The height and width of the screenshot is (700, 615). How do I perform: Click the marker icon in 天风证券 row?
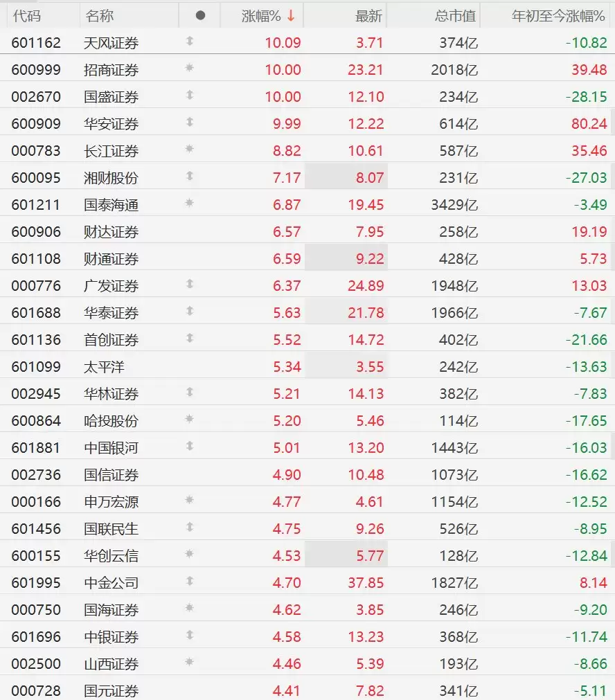tap(190, 41)
